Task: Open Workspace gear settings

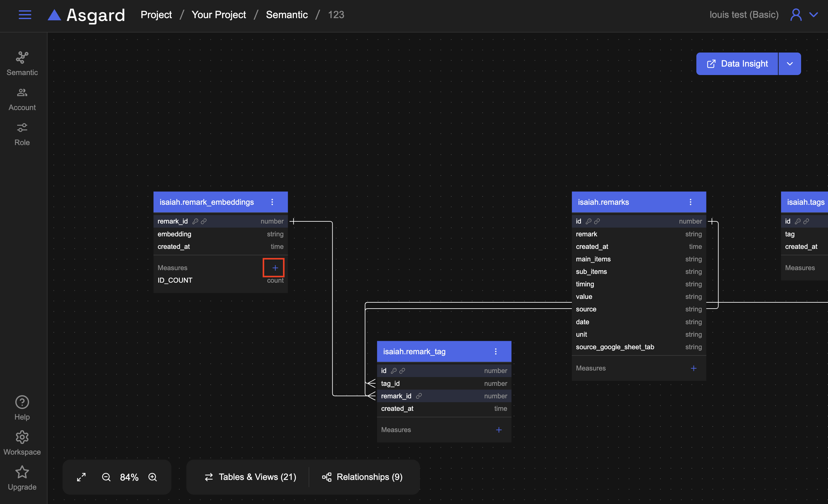Action: (22, 437)
